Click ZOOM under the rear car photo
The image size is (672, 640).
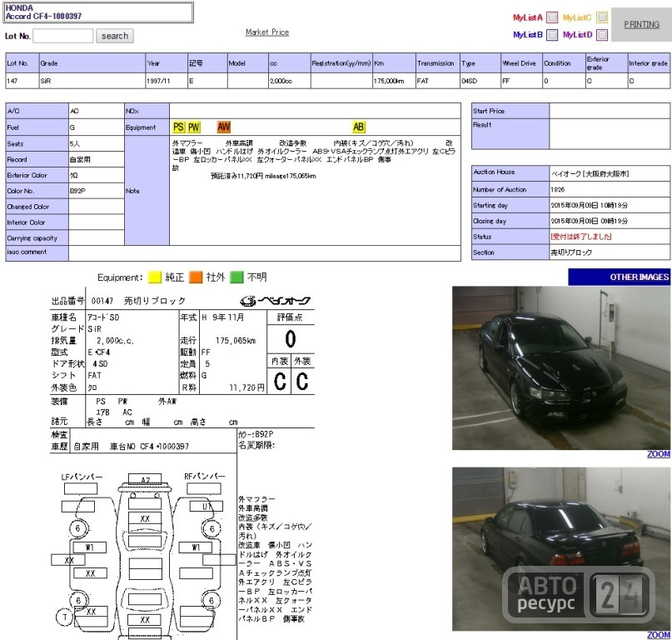pyautogui.click(x=659, y=635)
